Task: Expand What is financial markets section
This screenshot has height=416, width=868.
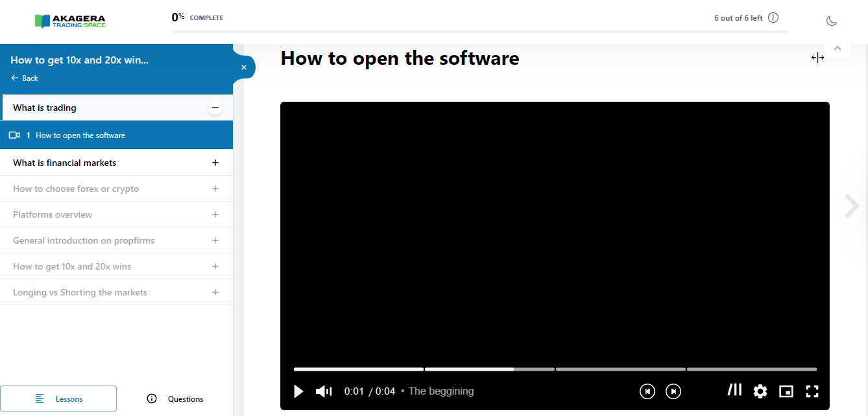Action: pyautogui.click(x=215, y=163)
